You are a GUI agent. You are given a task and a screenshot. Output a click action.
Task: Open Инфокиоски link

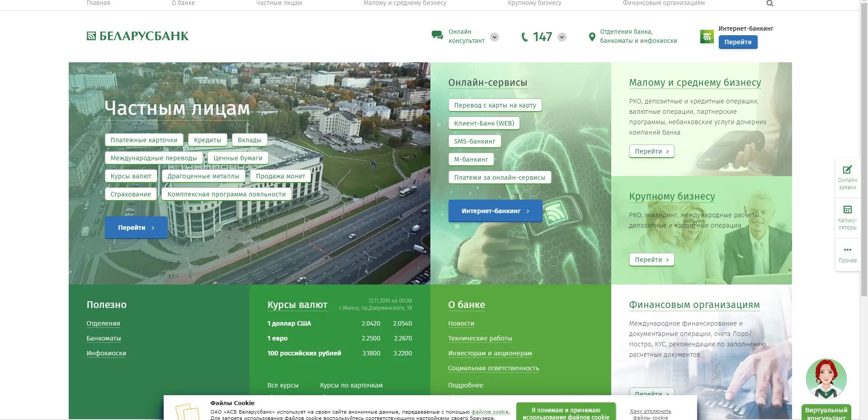pos(106,353)
